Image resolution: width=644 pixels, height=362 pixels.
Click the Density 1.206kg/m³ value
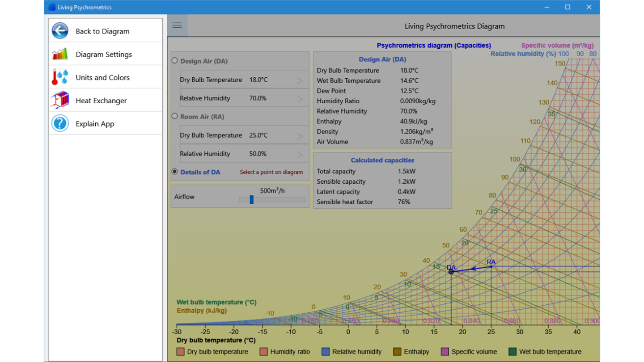point(416,131)
